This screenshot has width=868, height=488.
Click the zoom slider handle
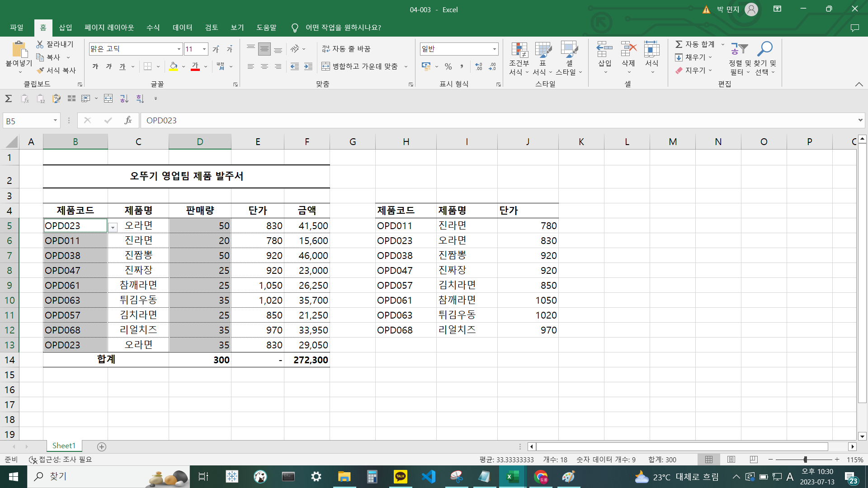[805, 460]
